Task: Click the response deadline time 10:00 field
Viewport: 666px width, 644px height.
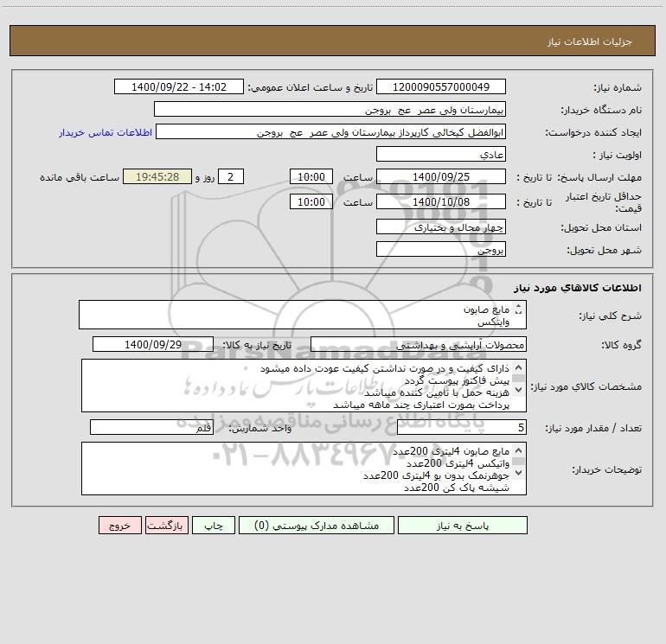Action: tap(311, 176)
